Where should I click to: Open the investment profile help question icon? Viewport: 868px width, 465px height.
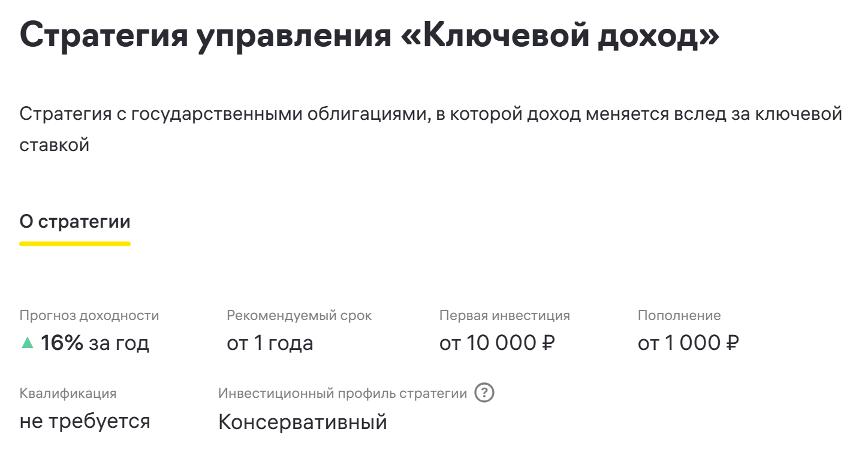point(484,393)
